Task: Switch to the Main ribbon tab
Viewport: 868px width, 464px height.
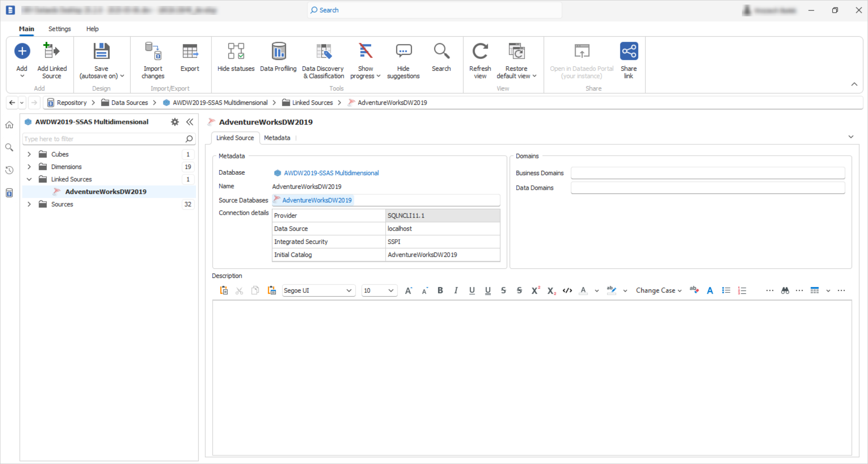Action: click(26, 29)
